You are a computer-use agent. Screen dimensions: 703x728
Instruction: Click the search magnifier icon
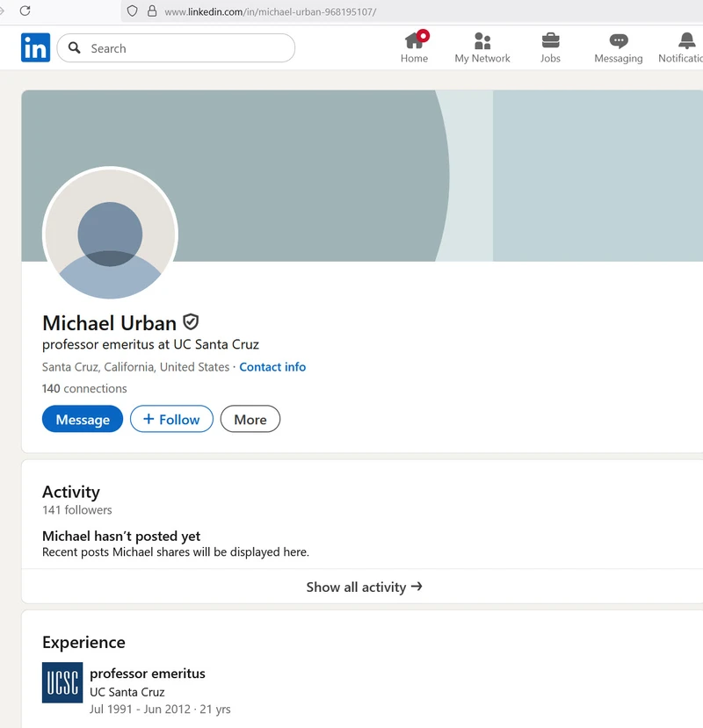75,47
